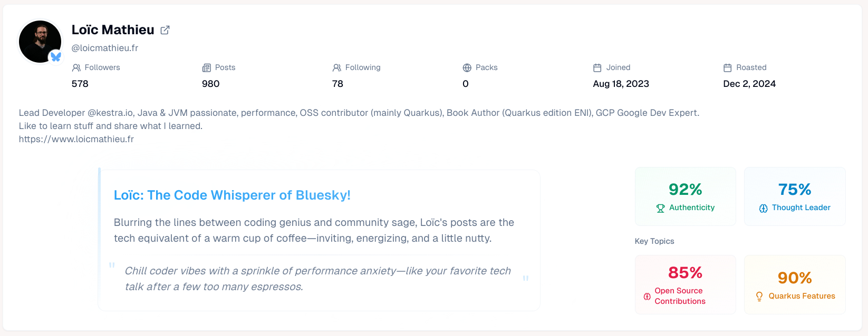Image resolution: width=868 pixels, height=336 pixels.
Task: Select the 90% Quarkus Features card
Action: click(795, 284)
